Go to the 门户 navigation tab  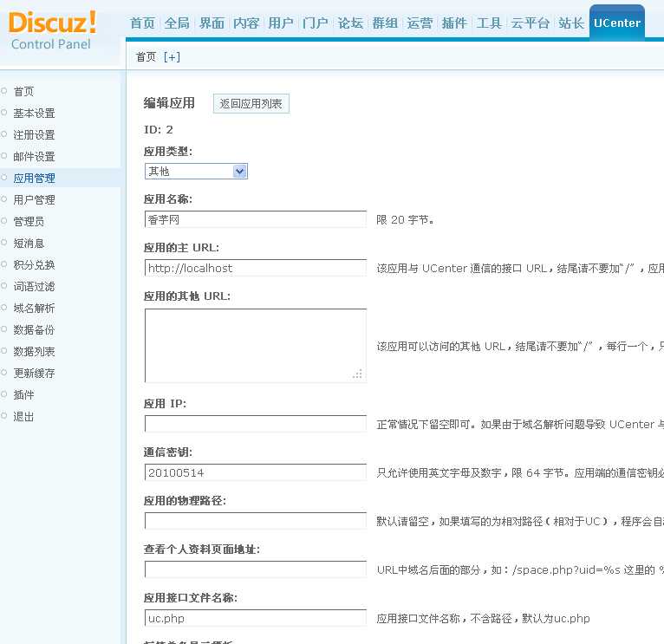pyautogui.click(x=316, y=23)
